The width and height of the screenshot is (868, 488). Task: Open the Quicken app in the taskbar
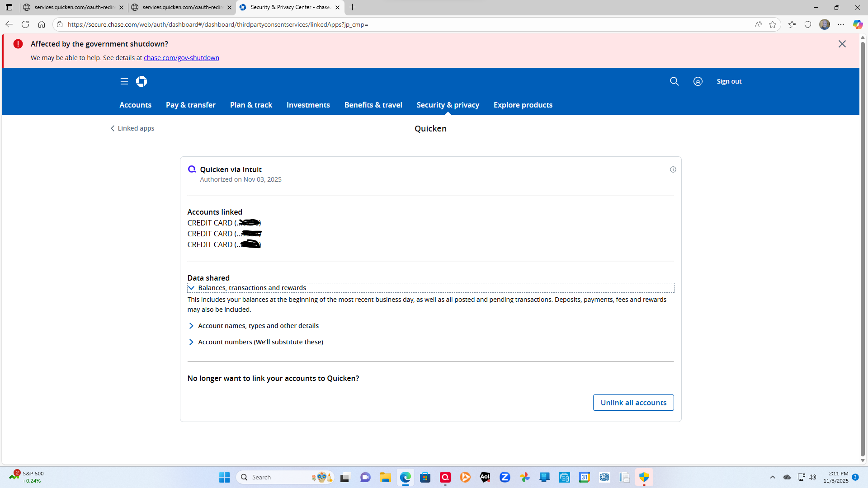[x=445, y=477]
